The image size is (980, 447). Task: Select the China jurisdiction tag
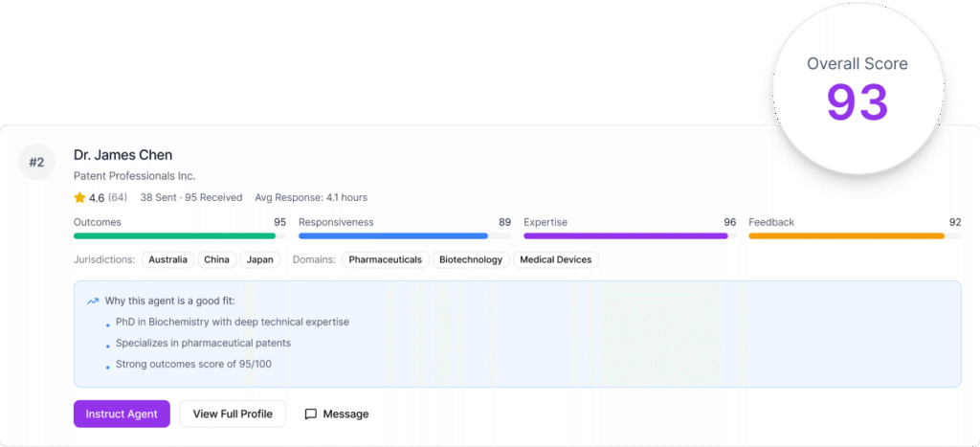(216, 259)
